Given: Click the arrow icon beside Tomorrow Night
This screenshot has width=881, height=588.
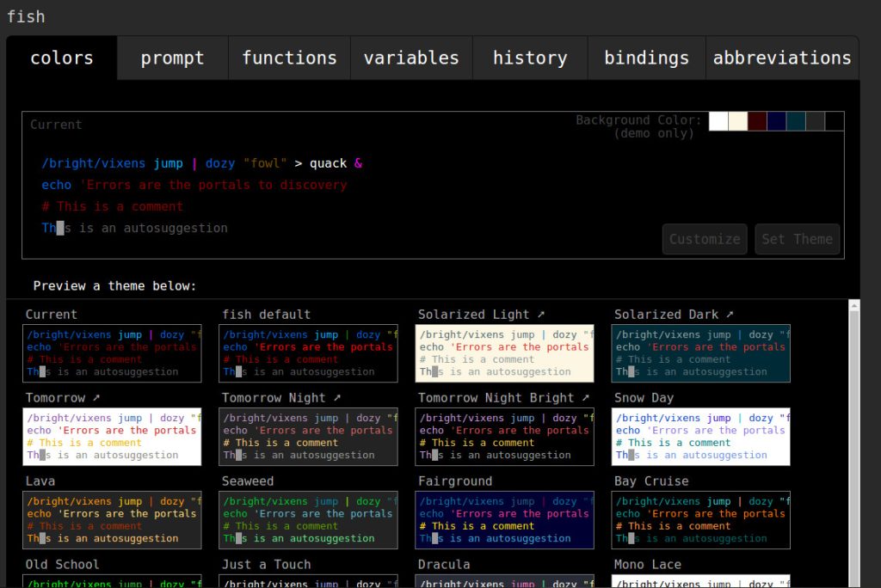Looking at the screenshot, I should click(x=337, y=398).
